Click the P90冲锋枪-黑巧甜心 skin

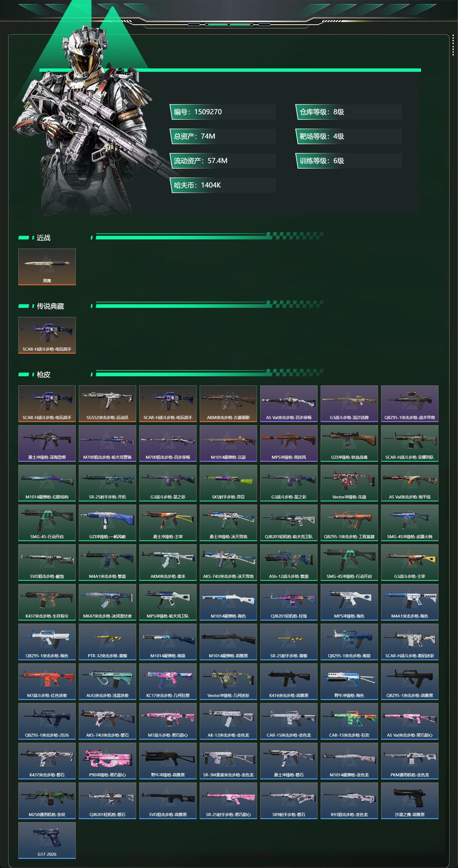click(x=107, y=761)
